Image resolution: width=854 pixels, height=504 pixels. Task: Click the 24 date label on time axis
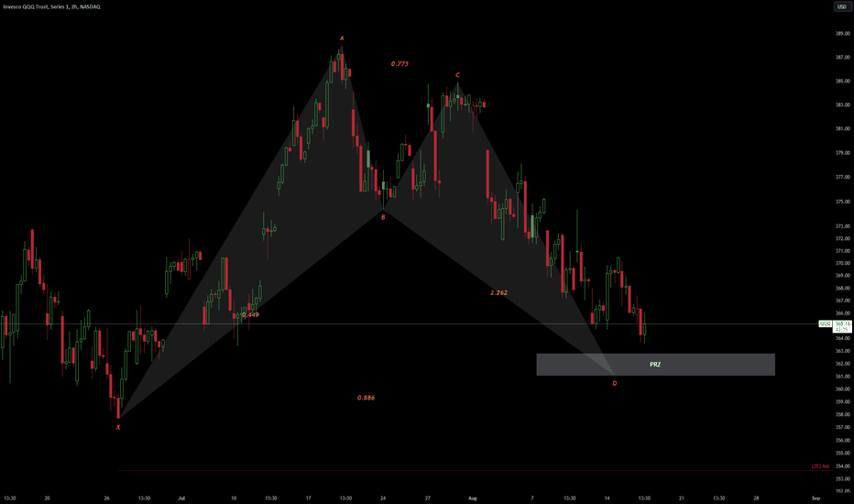click(383, 498)
